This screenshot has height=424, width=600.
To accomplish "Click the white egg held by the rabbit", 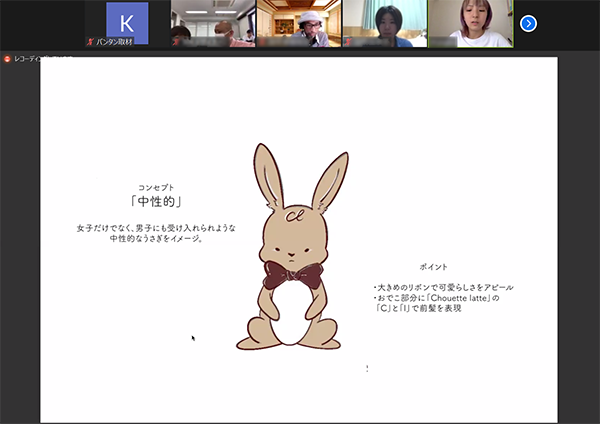I will pos(290,313).
